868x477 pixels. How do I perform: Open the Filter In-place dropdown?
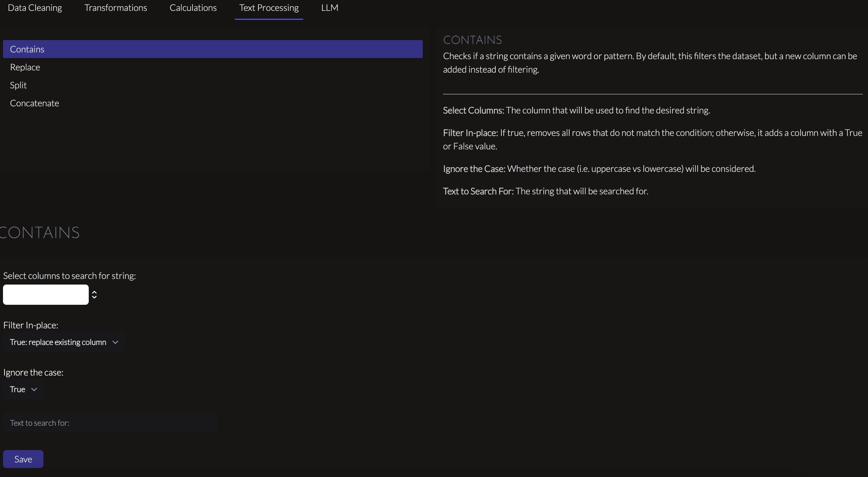[64, 342]
